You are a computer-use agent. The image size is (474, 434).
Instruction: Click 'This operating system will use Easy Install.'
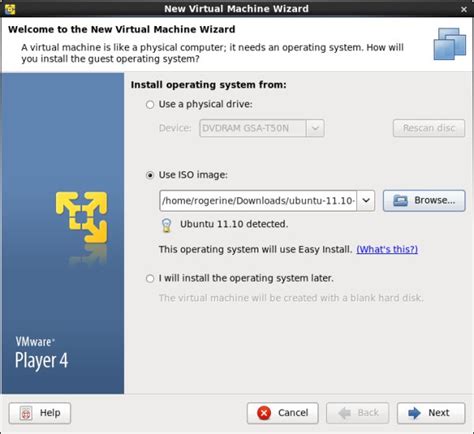coord(255,249)
